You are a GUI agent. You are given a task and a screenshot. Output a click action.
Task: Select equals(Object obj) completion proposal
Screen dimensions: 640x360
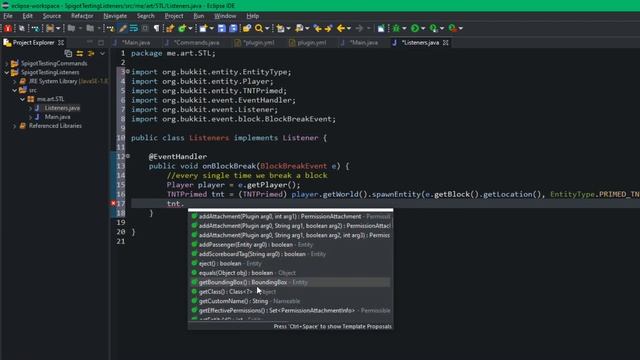(290, 273)
